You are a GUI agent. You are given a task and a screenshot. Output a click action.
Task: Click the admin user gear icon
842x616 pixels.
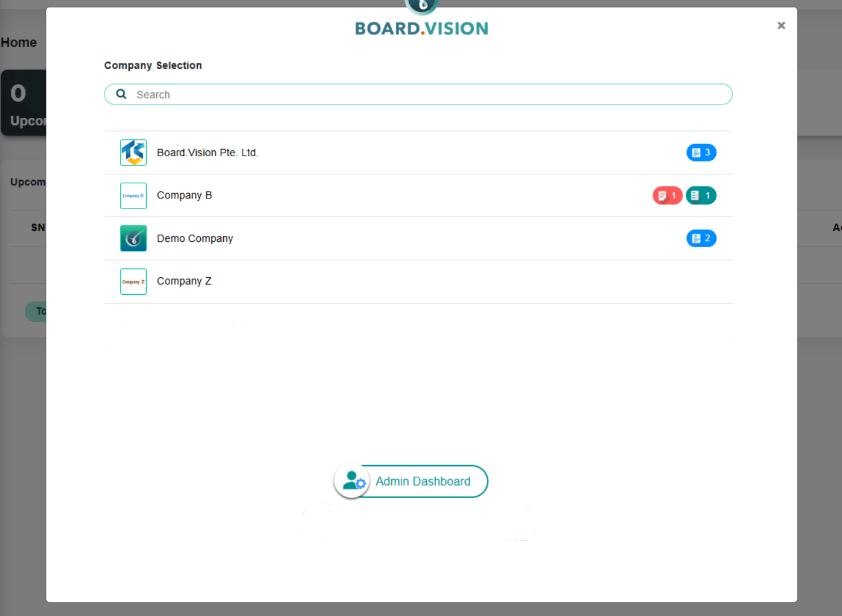352,481
